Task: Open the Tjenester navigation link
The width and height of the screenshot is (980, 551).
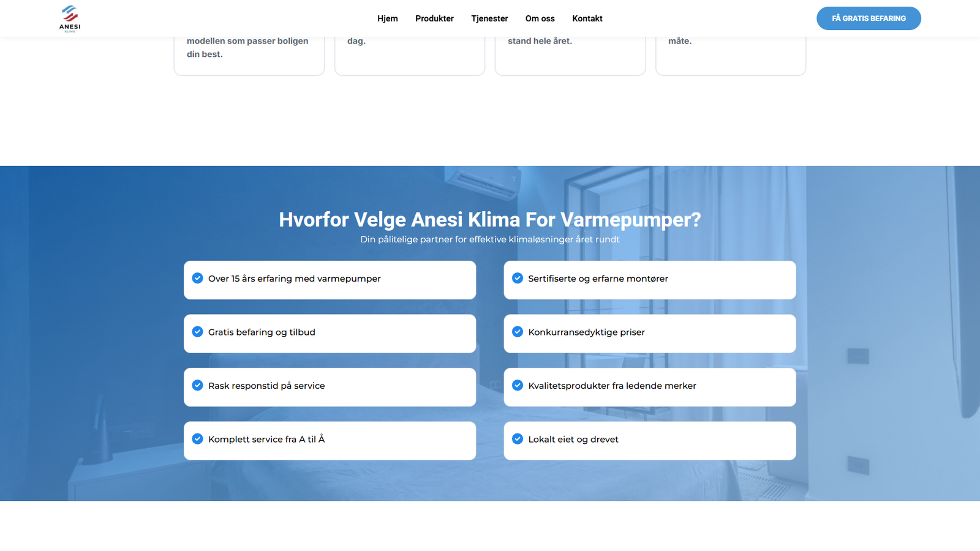Action: 489,18
